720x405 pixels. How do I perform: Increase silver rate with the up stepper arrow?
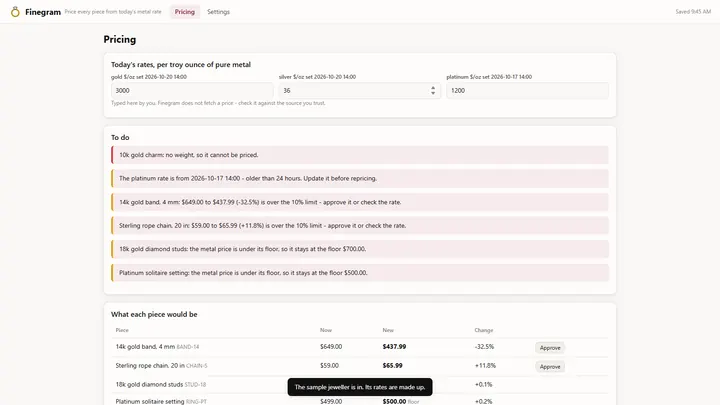click(x=433, y=88)
